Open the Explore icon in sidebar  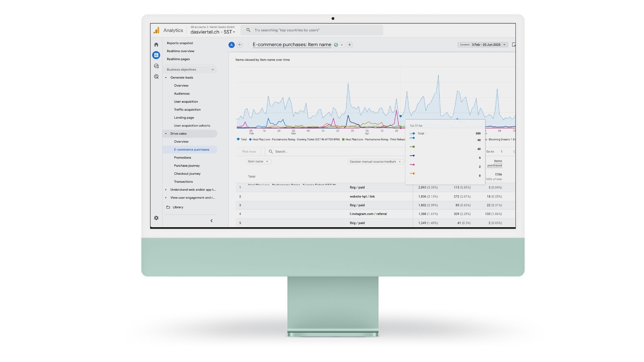pos(156,66)
